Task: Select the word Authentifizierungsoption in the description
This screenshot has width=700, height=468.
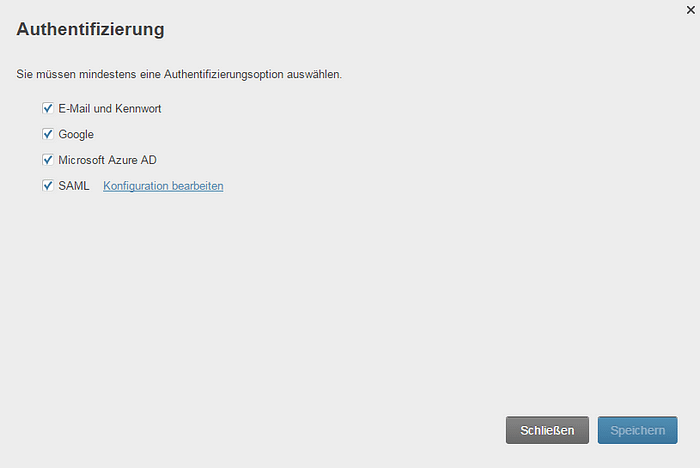Action: click(x=223, y=74)
